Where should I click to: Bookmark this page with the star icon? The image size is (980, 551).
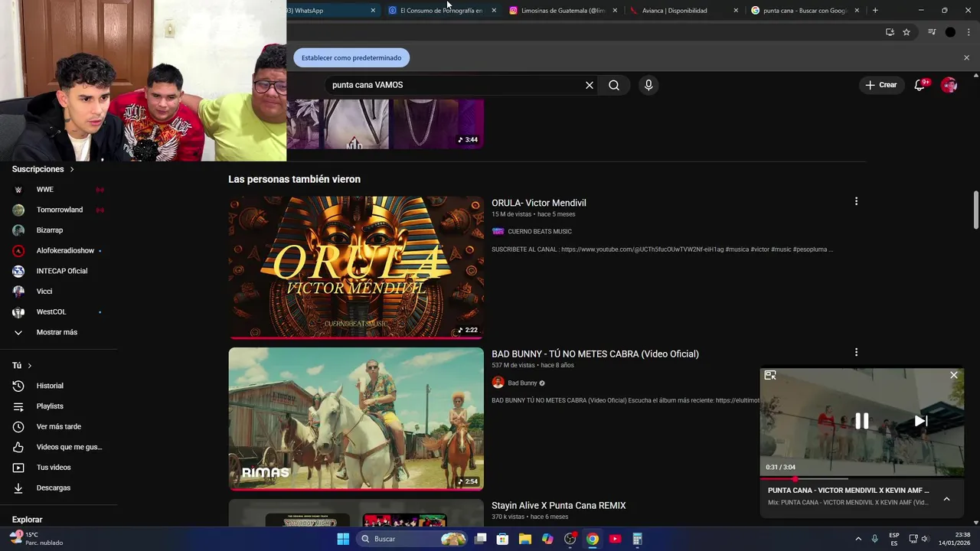click(x=906, y=32)
